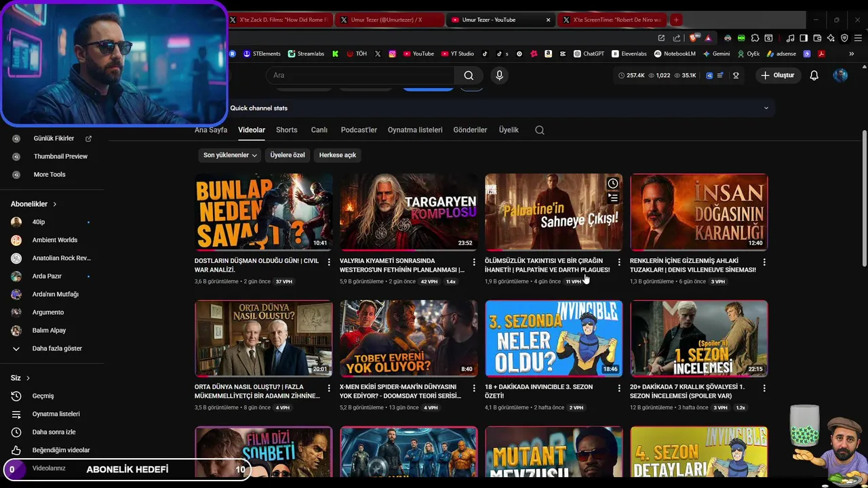Open YouTube notifications bell

(x=814, y=75)
